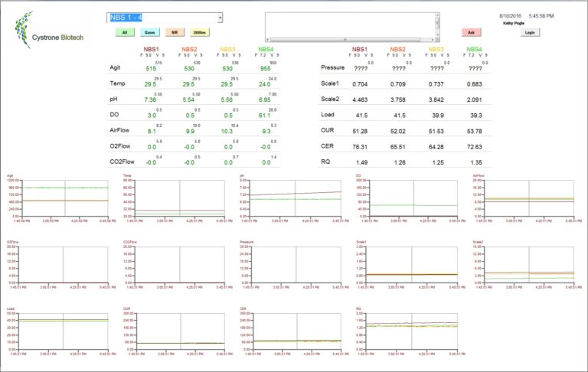Select the highlighted NBS 1 - 4 text field

pyautogui.click(x=162, y=18)
